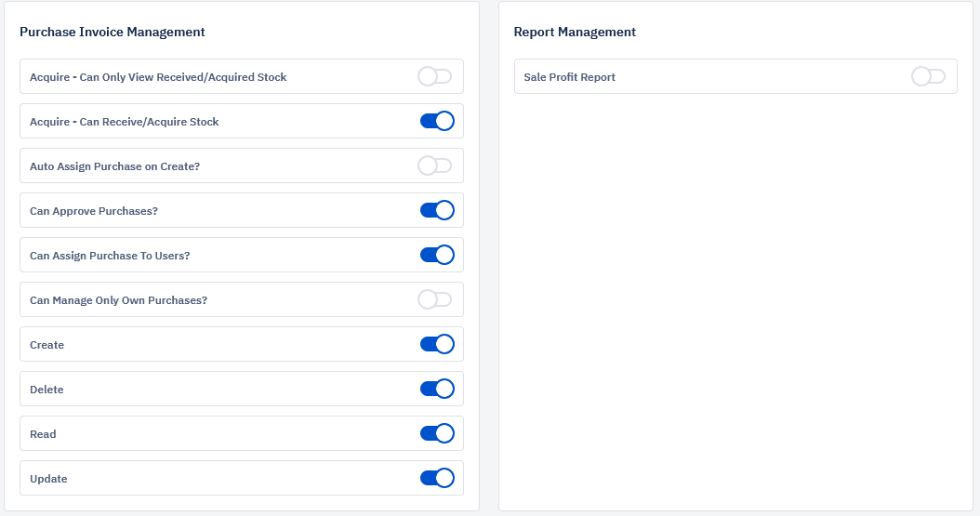Viewport: 980px width, 516px height.
Task: Click the 'Sale Profit Report' label text
Action: point(569,77)
